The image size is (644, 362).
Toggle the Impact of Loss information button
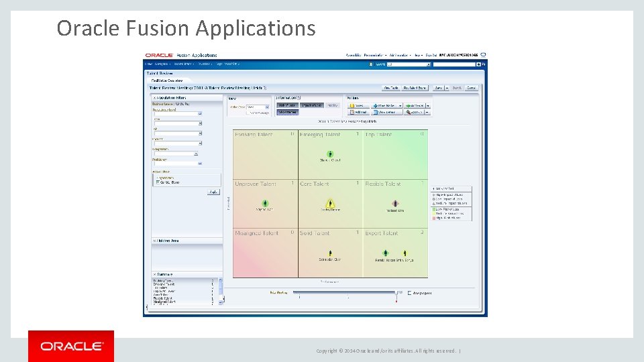point(312,105)
